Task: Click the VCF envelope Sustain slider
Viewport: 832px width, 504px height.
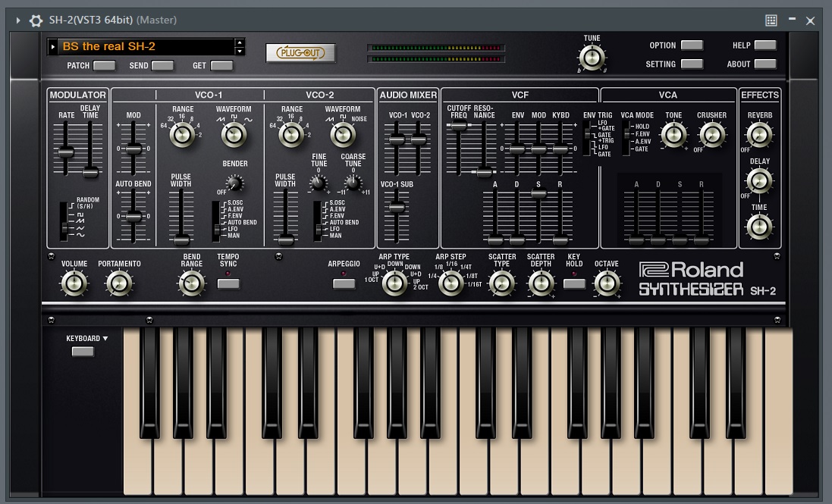Action: [538, 218]
